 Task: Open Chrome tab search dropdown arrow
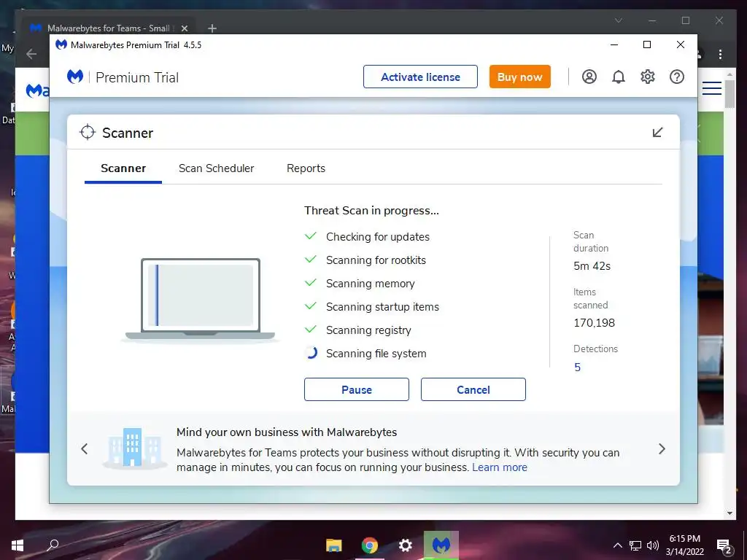(619, 20)
